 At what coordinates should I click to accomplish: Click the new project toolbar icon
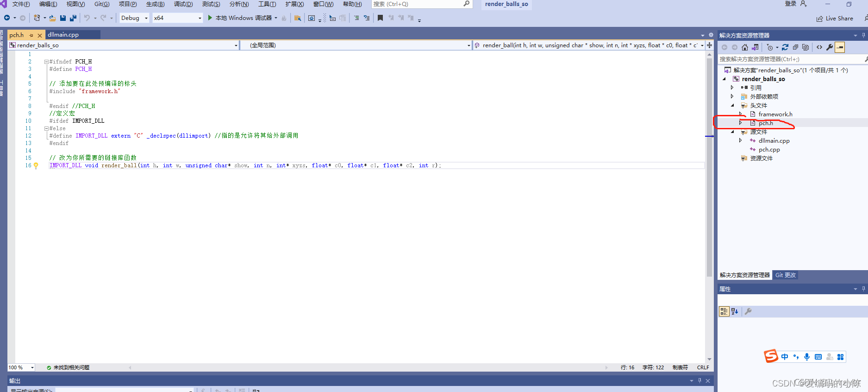[37, 18]
